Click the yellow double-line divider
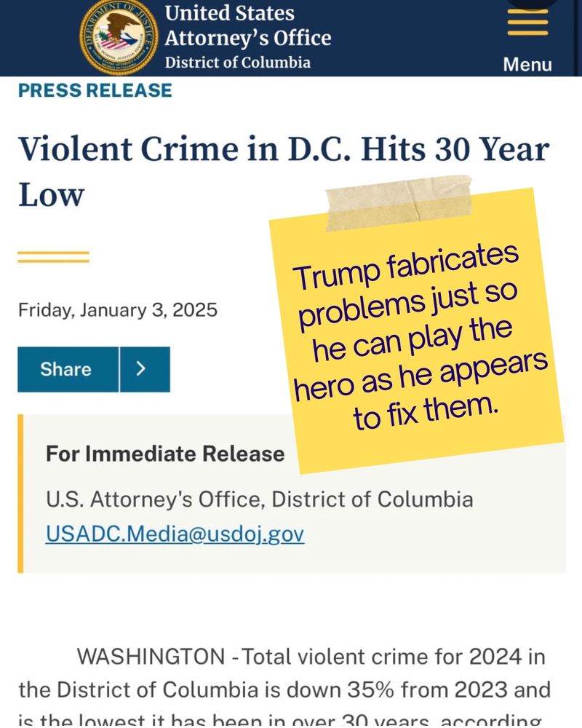 pyautogui.click(x=53, y=257)
